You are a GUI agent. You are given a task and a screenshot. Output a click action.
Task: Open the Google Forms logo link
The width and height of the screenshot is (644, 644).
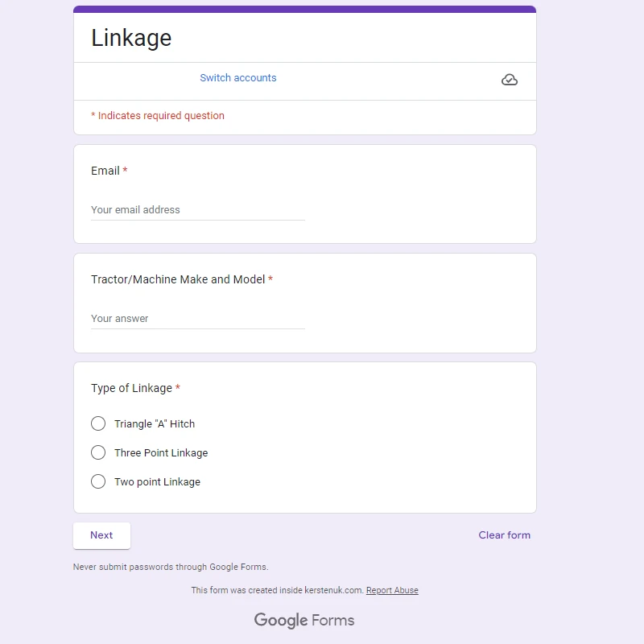pos(304,620)
